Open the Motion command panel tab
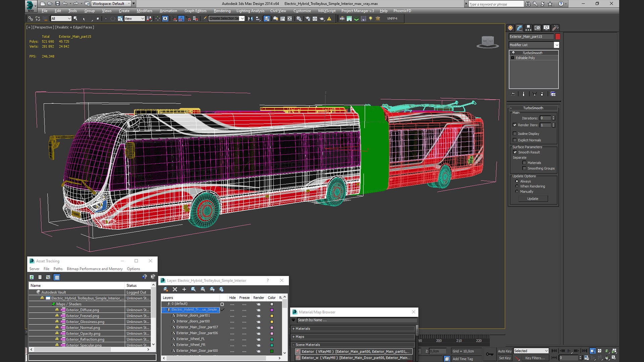644x362 pixels. point(537,28)
